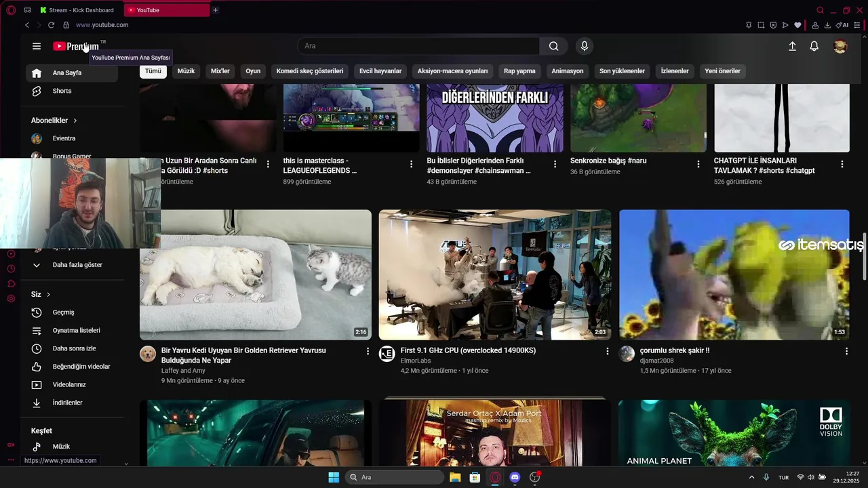Open Videolarınız in sidebar

(72, 385)
